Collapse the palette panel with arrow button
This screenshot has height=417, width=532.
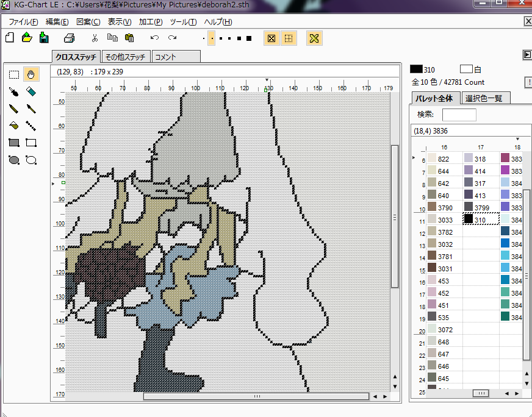point(527,55)
